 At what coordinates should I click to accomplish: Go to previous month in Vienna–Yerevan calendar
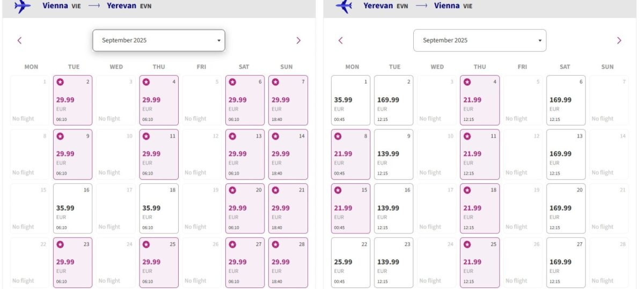pyautogui.click(x=20, y=40)
